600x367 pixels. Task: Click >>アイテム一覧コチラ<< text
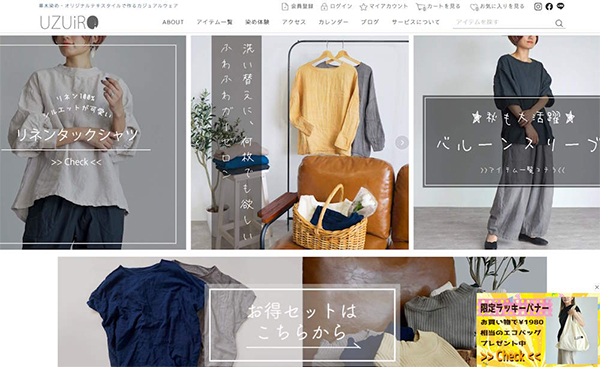[x=523, y=170]
